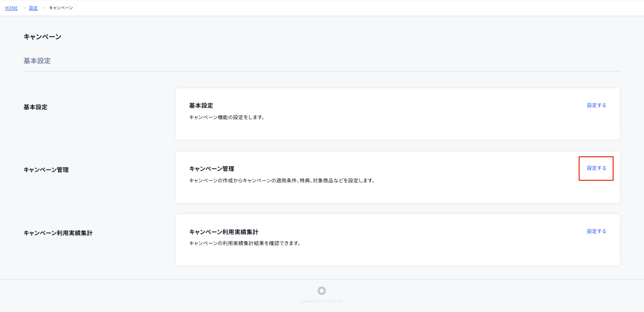Open the 設定する link for 基本設定 card

click(x=596, y=105)
